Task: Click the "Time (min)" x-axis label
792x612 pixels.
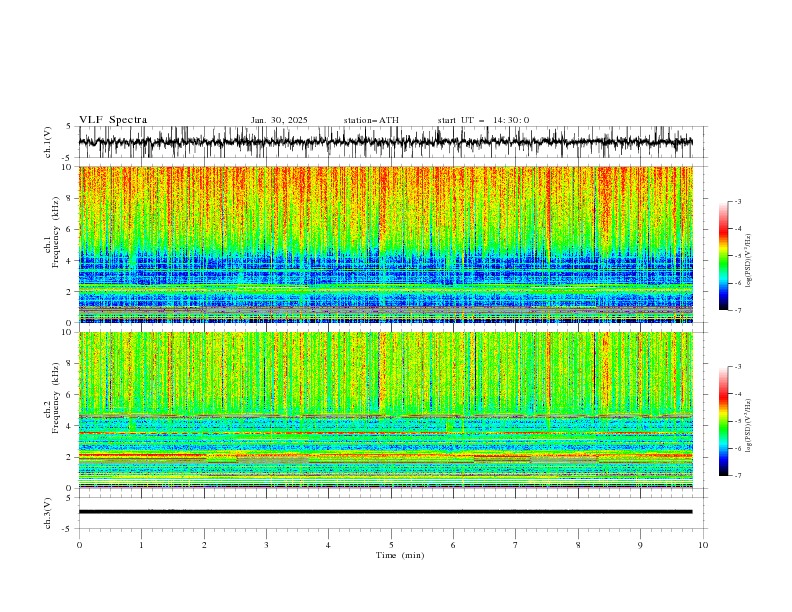Action: click(400, 555)
